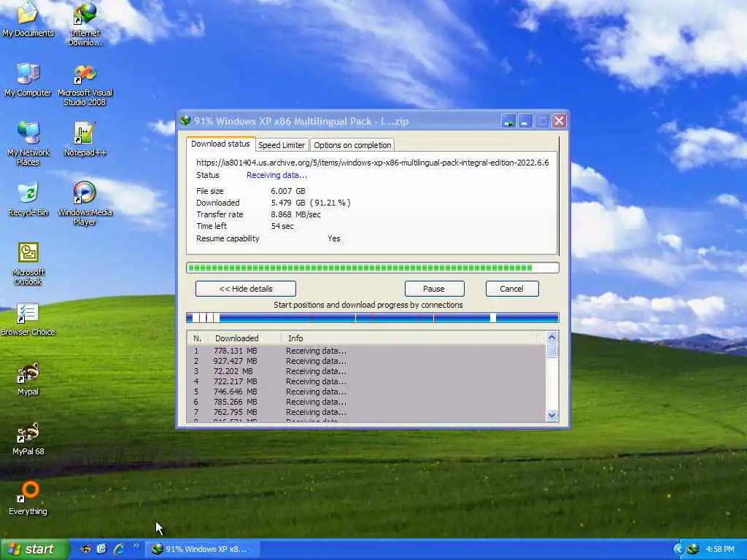Click the 54 sec time left value

pos(282,226)
